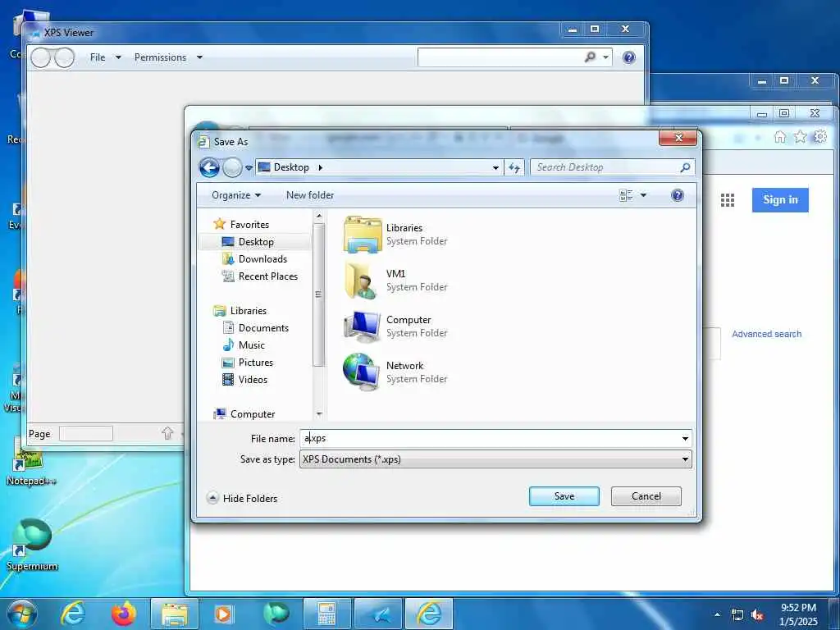Click the browser Favorites star icon
This screenshot has width=840, height=630.
coord(800,137)
